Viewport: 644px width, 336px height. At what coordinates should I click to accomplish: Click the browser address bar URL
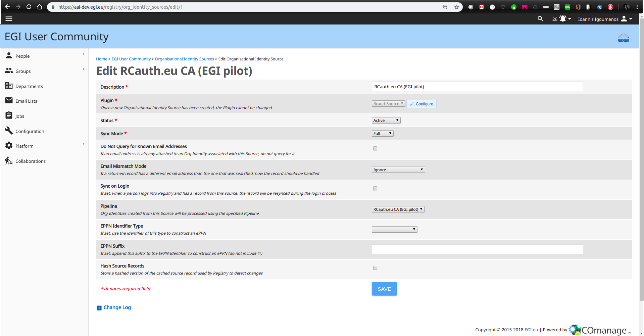tap(120, 7)
